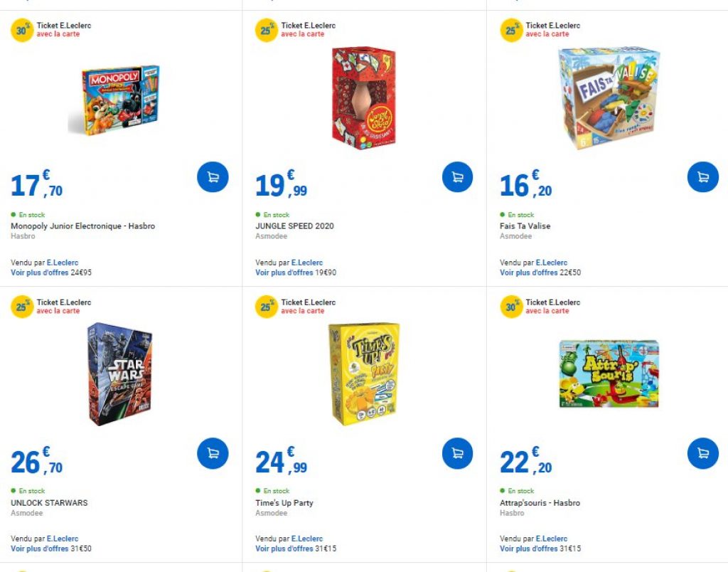Screen dimensions: 728x572
Task: Open the Attrap'souris box image
Action: [x=609, y=374]
